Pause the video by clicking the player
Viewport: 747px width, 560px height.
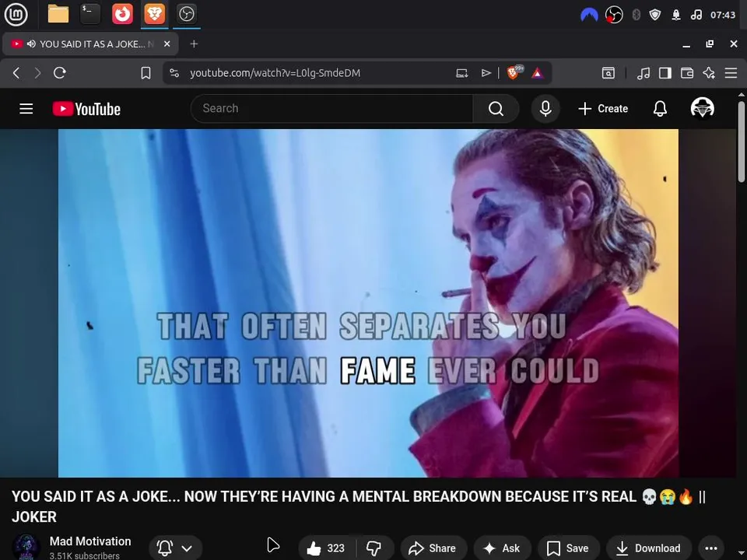coord(368,303)
